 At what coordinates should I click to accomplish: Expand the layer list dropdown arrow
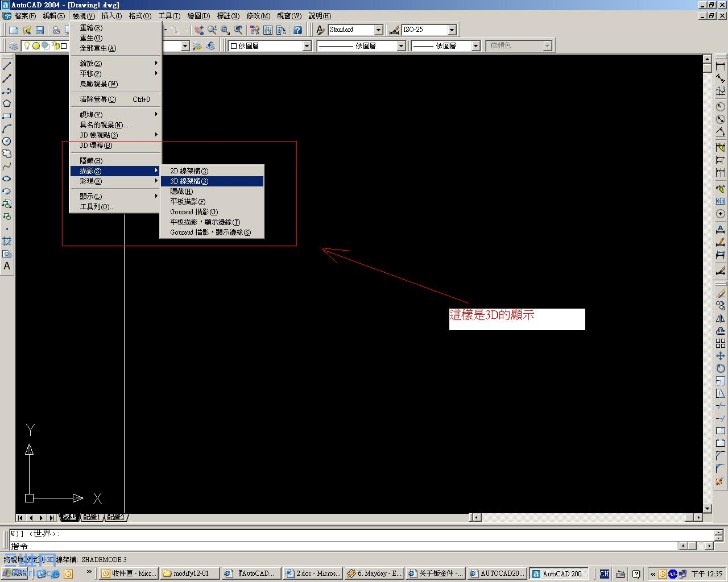point(185,46)
